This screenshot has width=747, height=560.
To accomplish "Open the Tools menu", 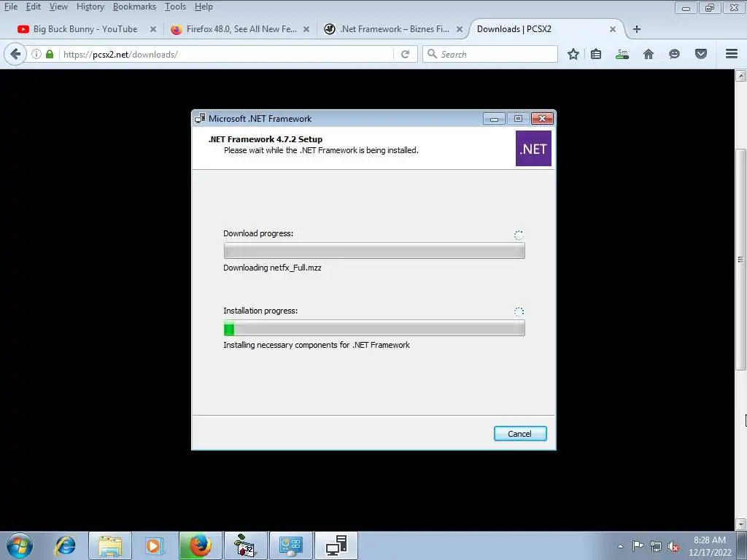I will (175, 7).
